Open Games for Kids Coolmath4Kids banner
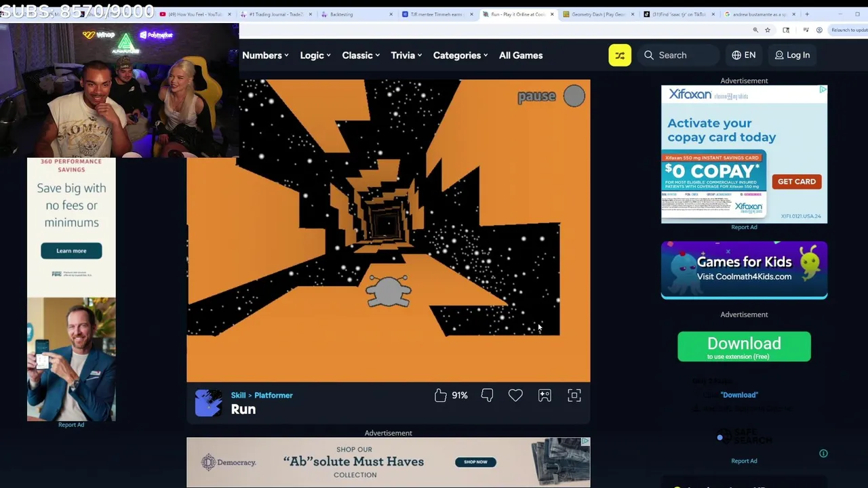The image size is (868, 488). point(744,270)
